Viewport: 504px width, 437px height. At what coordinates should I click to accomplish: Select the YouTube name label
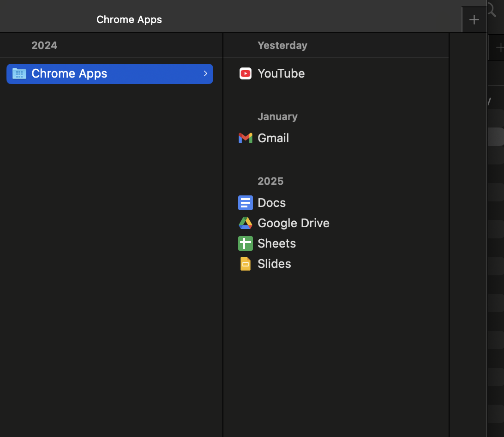pyautogui.click(x=281, y=73)
